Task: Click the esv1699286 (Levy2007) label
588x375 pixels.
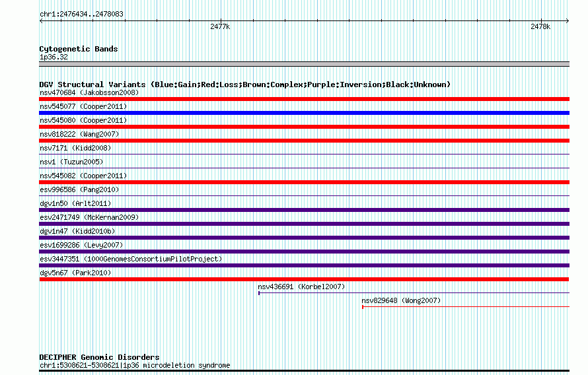Action: (x=81, y=245)
